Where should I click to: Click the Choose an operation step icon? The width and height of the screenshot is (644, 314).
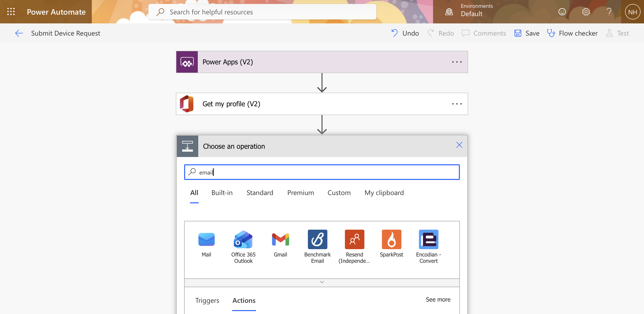click(x=188, y=146)
